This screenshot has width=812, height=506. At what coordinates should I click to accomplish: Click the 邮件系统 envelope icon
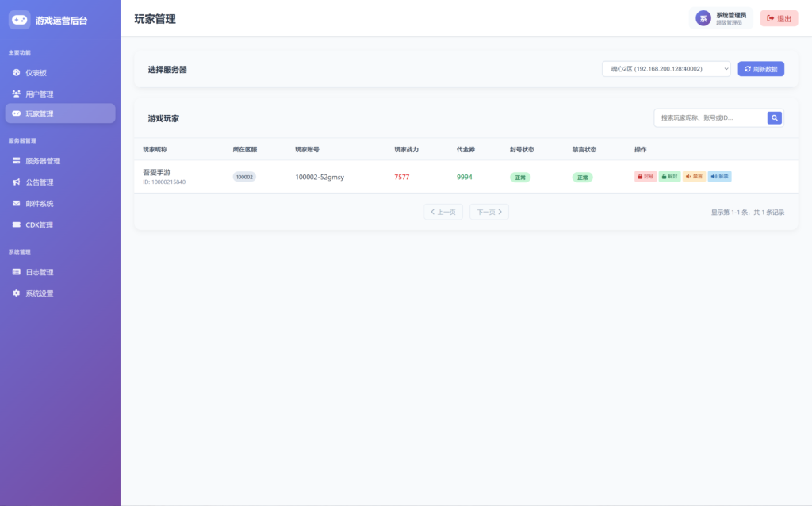[17, 204]
